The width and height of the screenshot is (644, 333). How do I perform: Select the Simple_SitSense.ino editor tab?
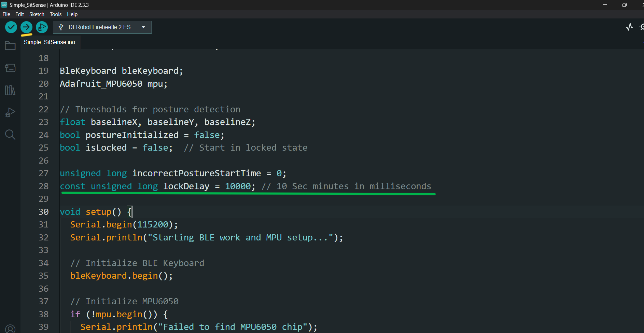click(50, 42)
